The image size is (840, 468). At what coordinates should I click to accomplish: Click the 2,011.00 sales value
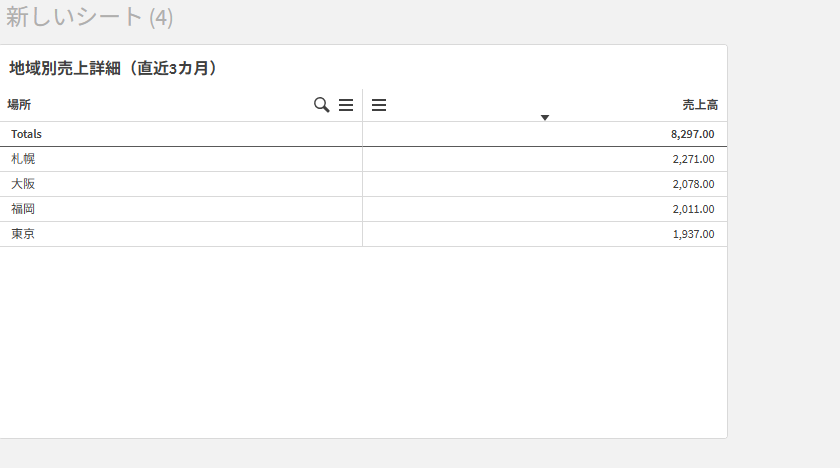693,209
